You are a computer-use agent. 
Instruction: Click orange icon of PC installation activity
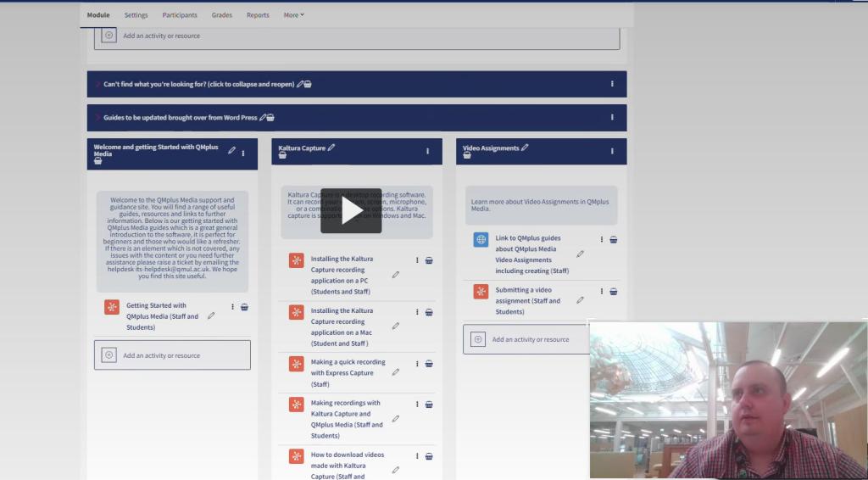[296, 260]
